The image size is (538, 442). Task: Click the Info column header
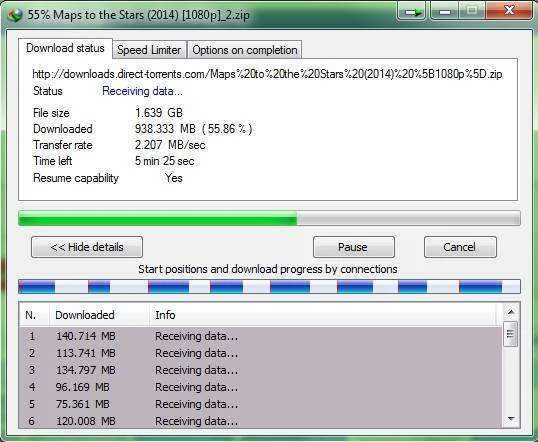click(x=323, y=315)
